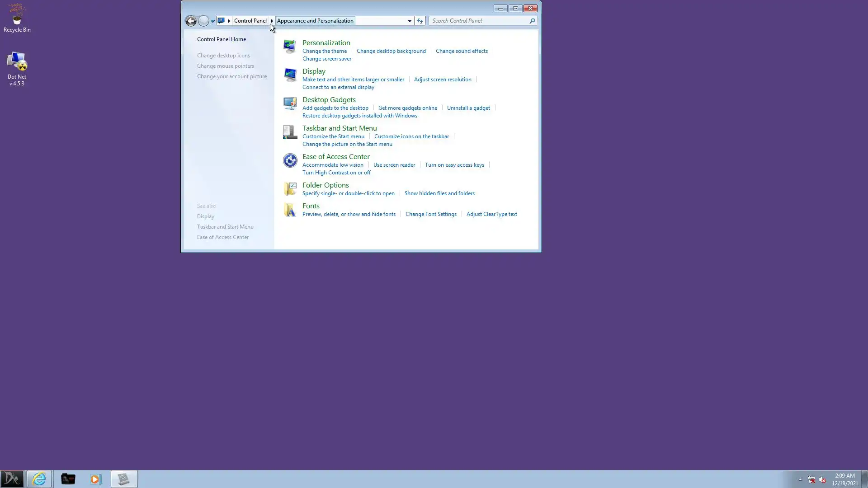Open the recent pages dropdown arrow
868x488 pixels.
(x=212, y=21)
